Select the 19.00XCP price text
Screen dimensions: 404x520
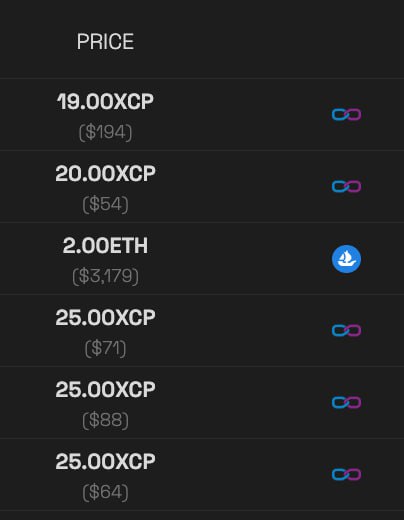(105, 101)
